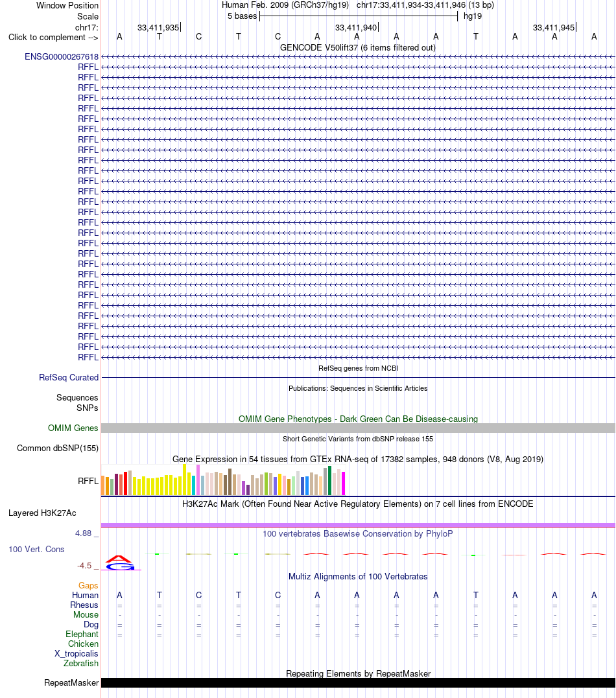Click the 'Click to complement -->' label
Image resolution: width=616 pixels, height=698 pixels.
[x=53, y=38]
